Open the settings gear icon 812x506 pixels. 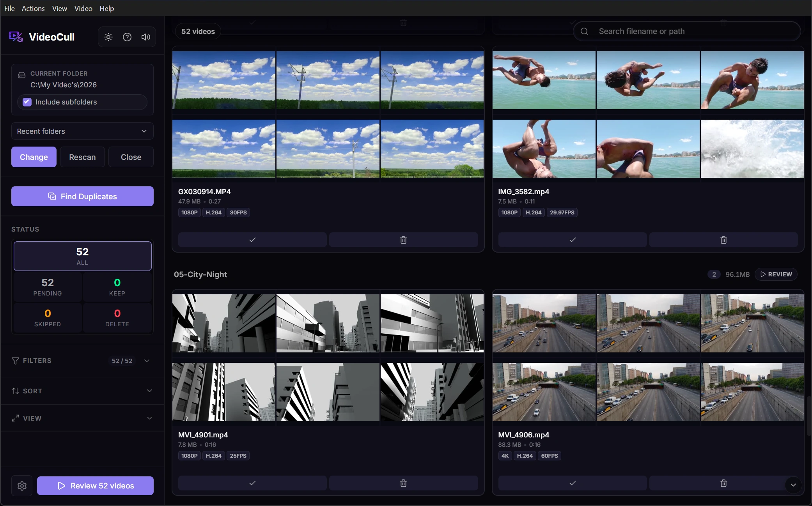[22, 486]
